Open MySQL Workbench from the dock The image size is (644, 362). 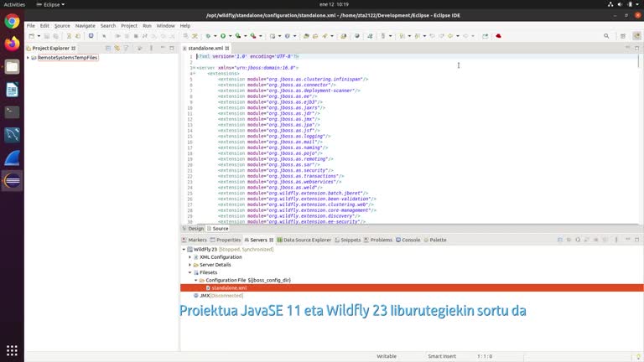point(12,135)
